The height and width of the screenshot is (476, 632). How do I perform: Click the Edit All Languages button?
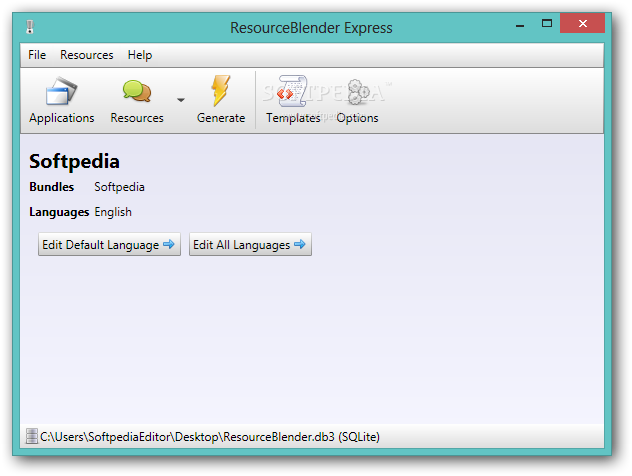[250, 244]
